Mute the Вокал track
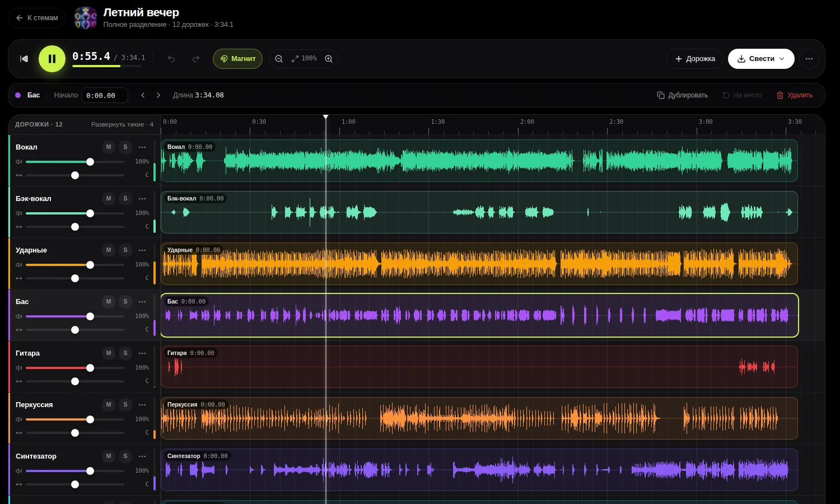 pos(109,147)
